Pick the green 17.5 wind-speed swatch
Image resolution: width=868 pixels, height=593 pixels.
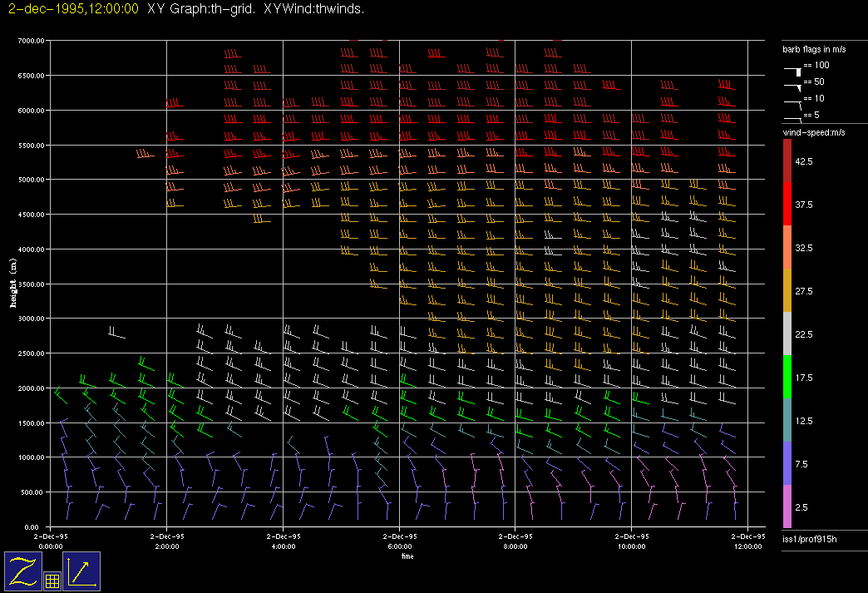(x=787, y=378)
